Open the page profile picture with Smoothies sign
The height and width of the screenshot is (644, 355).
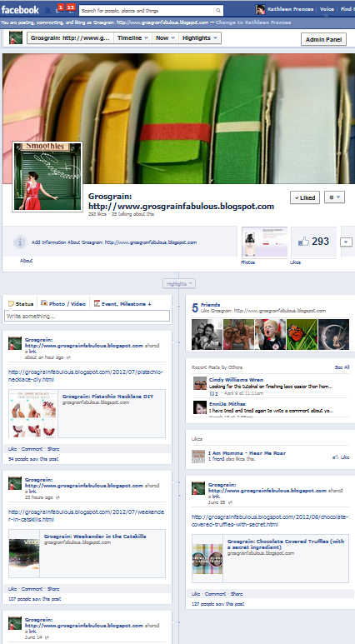click(x=47, y=177)
